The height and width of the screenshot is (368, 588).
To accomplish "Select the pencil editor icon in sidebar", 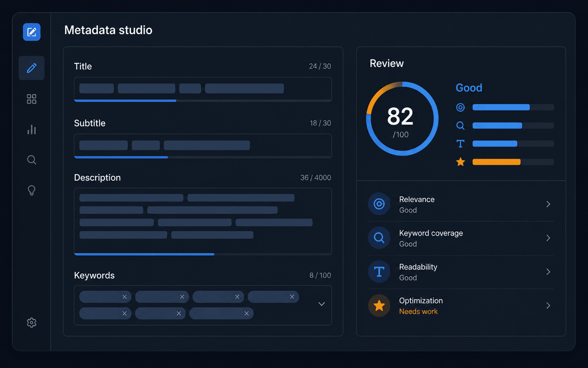I will (32, 68).
